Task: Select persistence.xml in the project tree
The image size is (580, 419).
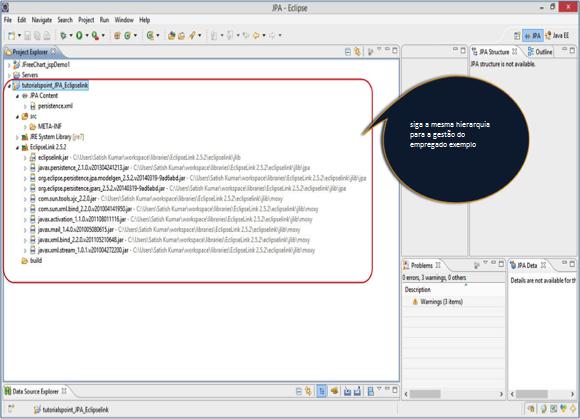Action: (x=55, y=106)
